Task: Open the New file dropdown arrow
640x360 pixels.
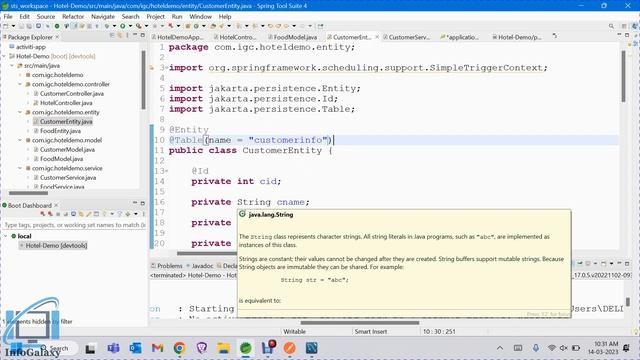Action: [x=13, y=26]
